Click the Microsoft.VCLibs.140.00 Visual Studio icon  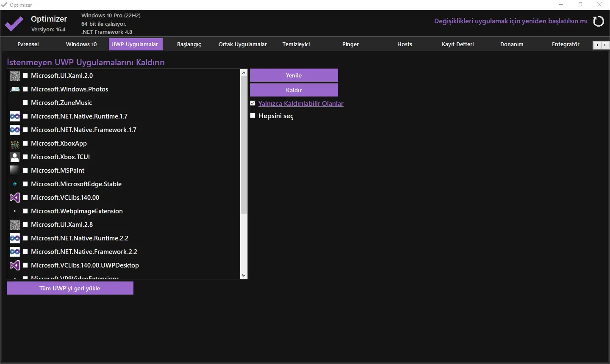[x=15, y=198]
